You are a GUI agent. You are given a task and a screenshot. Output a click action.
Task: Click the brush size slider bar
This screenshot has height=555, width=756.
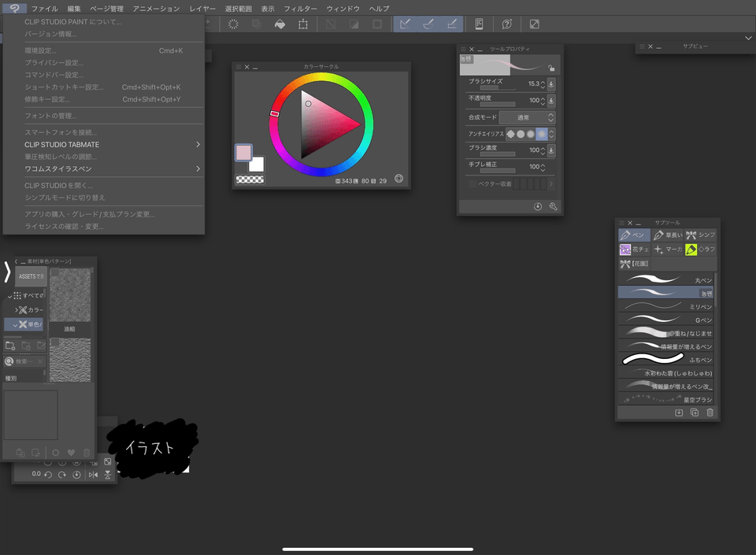(497, 87)
